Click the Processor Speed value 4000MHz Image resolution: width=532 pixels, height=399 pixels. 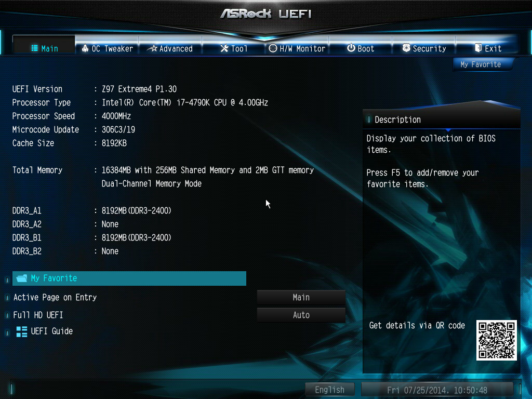pyautogui.click(x=116, y=116)
